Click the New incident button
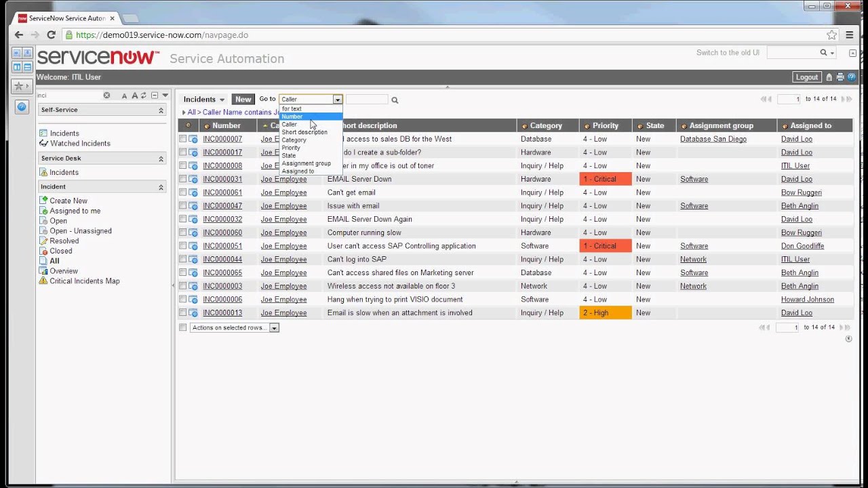This screenshot has height=488, width=868. 243,100
